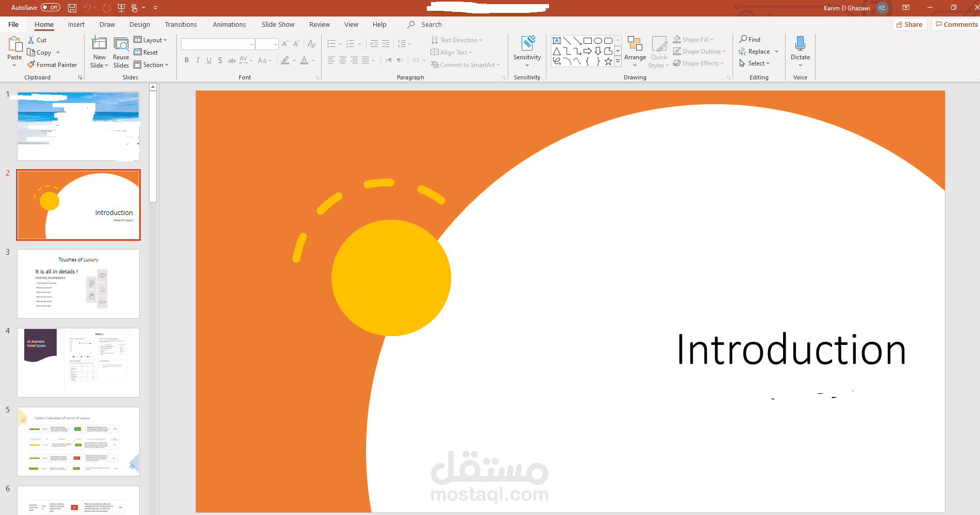Open the Shape Outline options
The height and width of the screenshot is (515, 980).
(699, 51)
